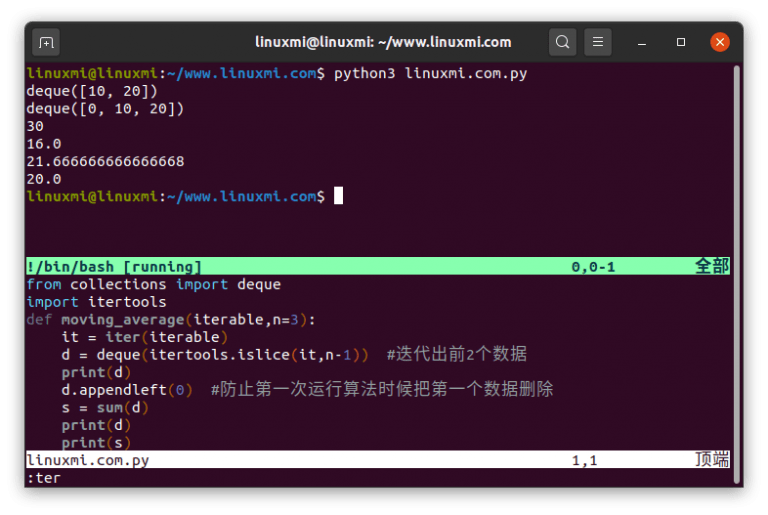Click the it = iter(iterable) line
Viewport: 768px width, 515px height.
[x=145, y=338]
